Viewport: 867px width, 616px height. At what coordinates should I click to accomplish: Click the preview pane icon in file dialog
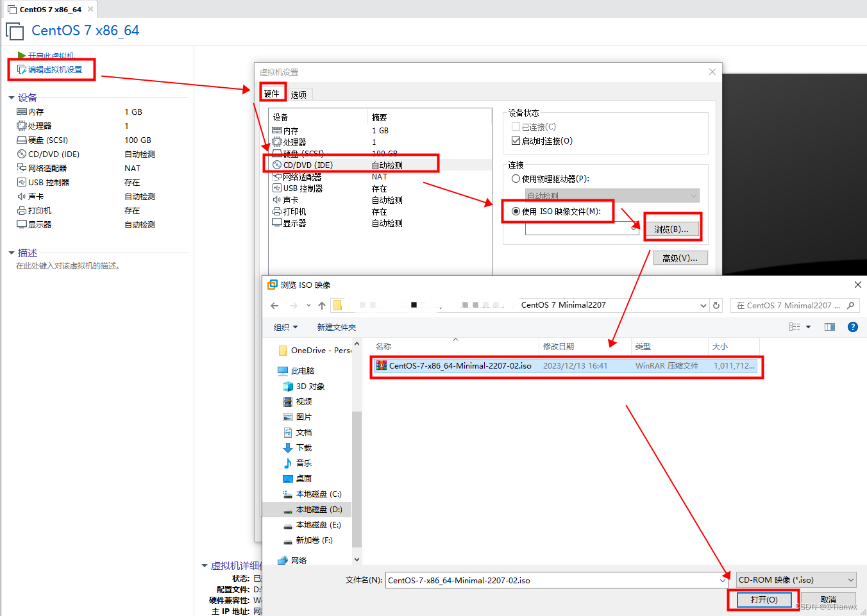click(x=830, y=327)
